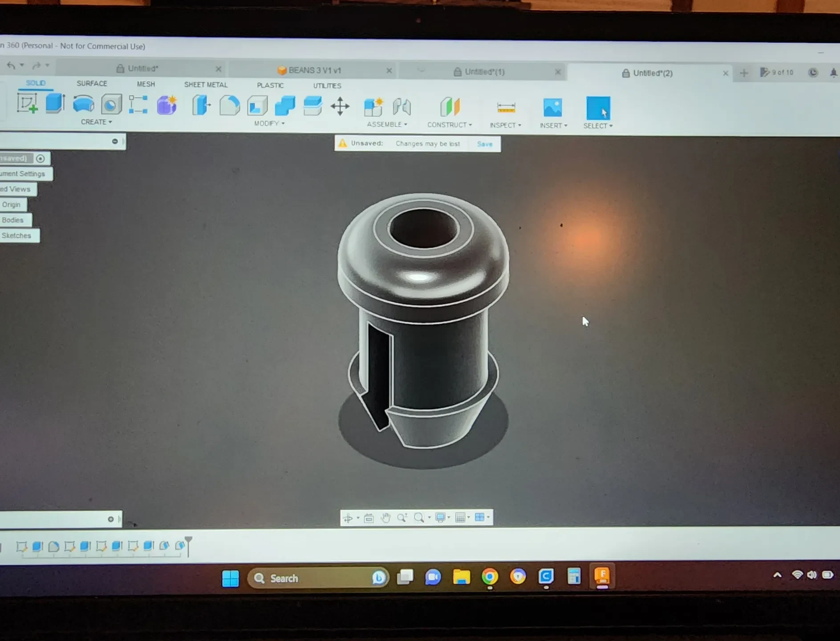Choose the Fillet tool in Modify group
This screenshot has width=840, height=641.
coord(230,106)
